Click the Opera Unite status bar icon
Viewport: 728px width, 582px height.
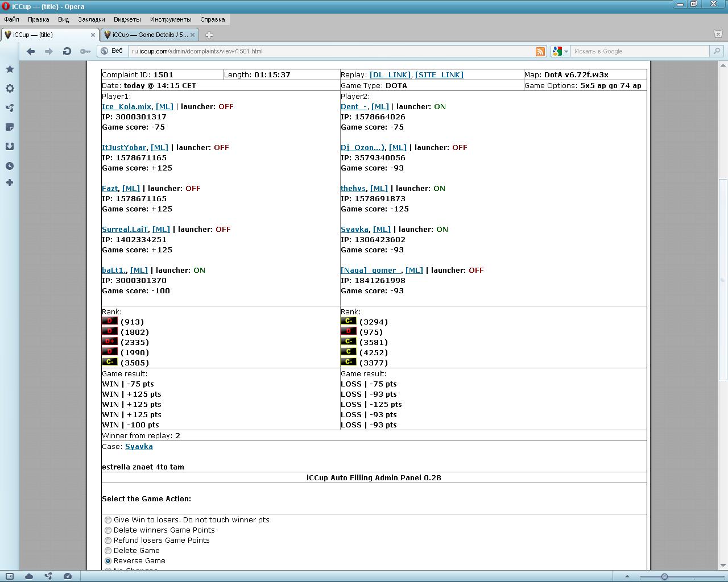(x=48, y=576)
